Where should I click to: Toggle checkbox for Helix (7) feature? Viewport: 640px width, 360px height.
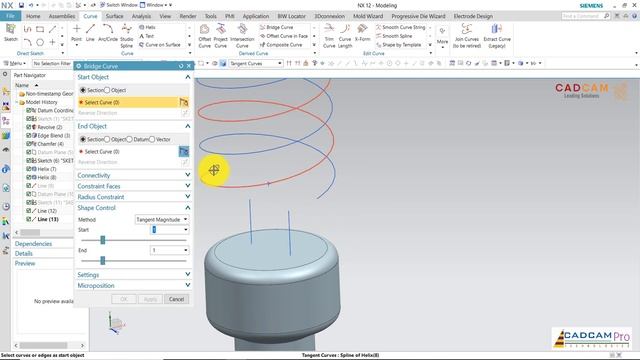(29, 169)
